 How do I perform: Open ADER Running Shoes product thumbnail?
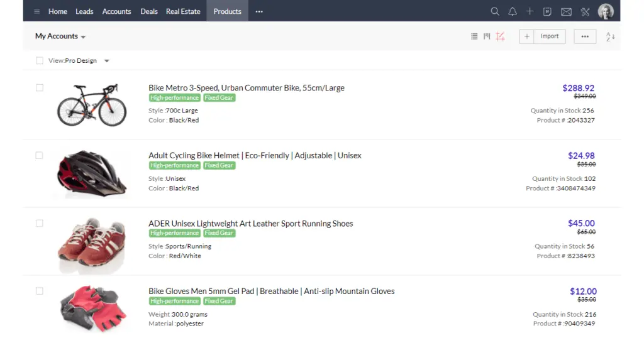pos(92,245)
